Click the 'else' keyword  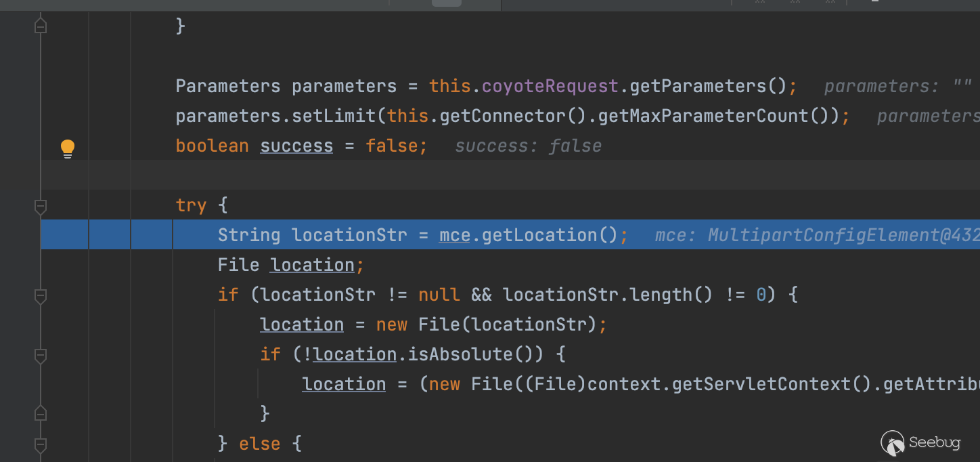pyautogui.click(x=259, y=444)
